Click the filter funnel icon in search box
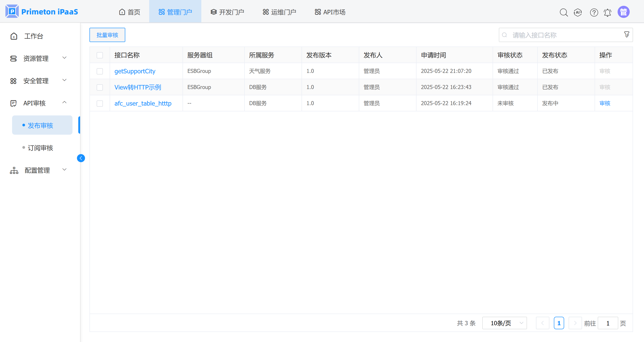 click(627, 34)
